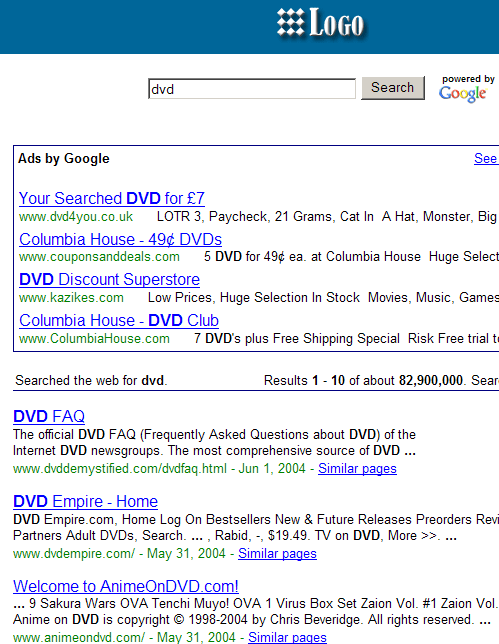
Task: Click the Results 1 - 10 of about 82,900,000 text
Action: [x=365, y=380]
